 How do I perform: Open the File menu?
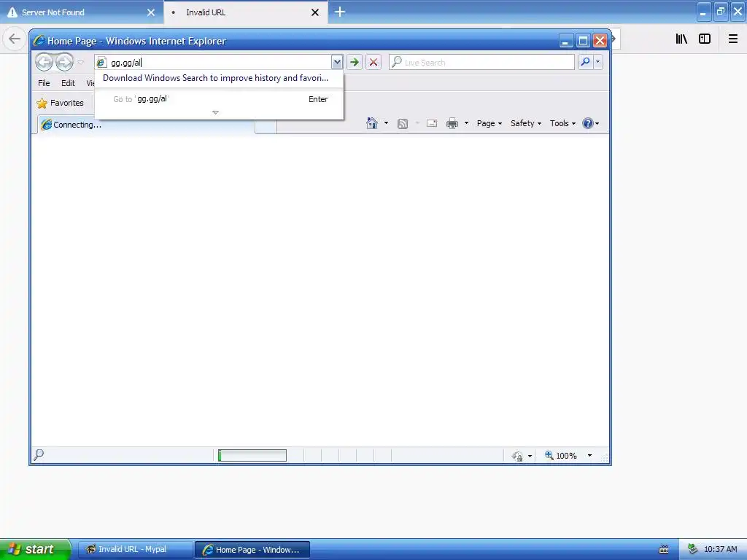pyautogui.click(x=44, y=83)
